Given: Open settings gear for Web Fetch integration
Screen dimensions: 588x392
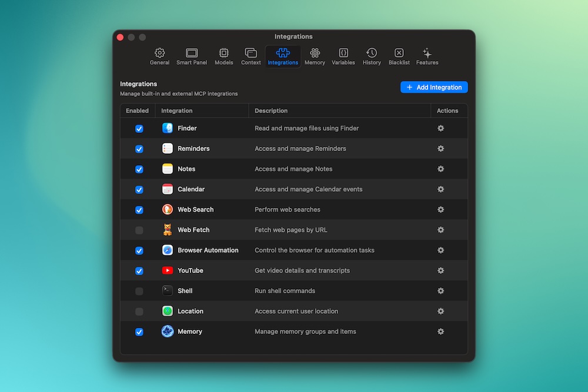Looking at the screenshot, I should pyautogui.click(x=440, y=230).
